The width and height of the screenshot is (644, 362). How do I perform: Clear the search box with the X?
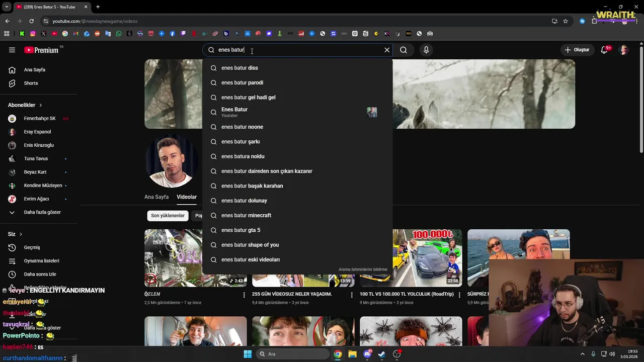point(387,50)
